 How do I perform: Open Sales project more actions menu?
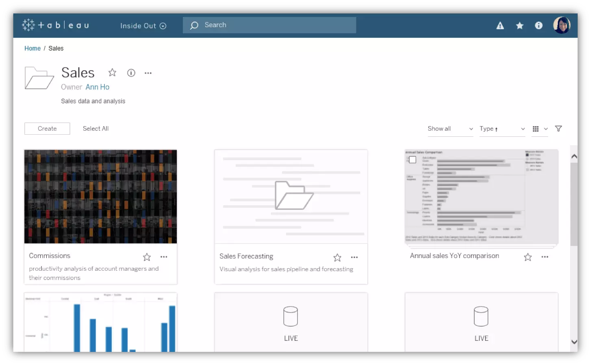(x=148, y=73)
